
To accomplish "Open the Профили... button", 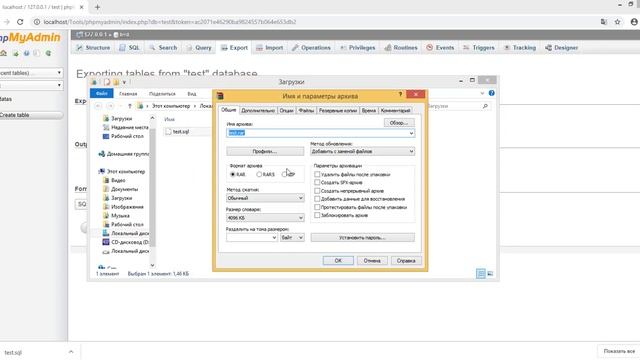I will point(265,151).
